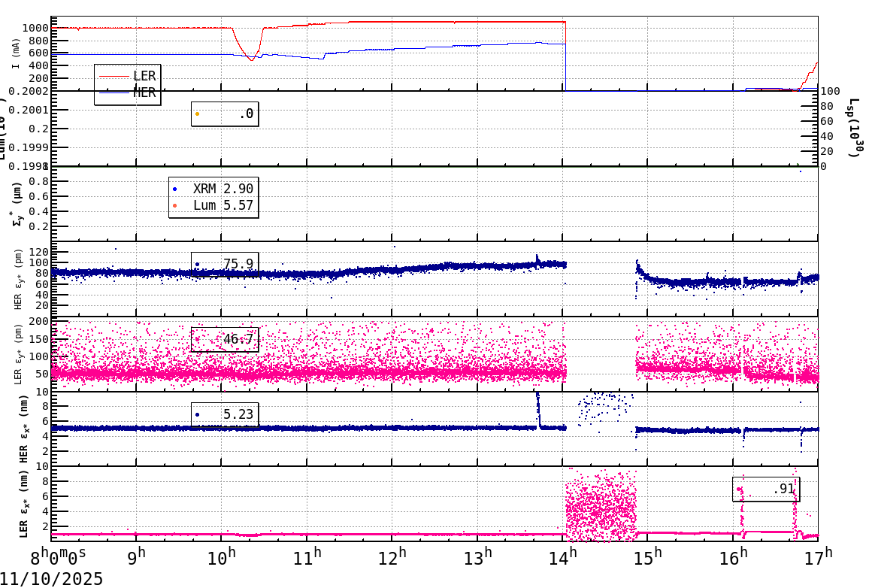Click the Σy* (µm) axis title
Viewport: 872px width, 588px height.
[x=18, y=204]
